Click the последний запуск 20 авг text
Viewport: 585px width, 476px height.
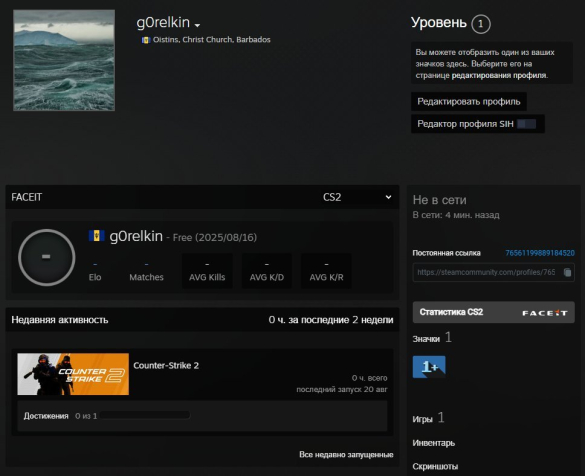pyautogui.click(x=342, y=389)
